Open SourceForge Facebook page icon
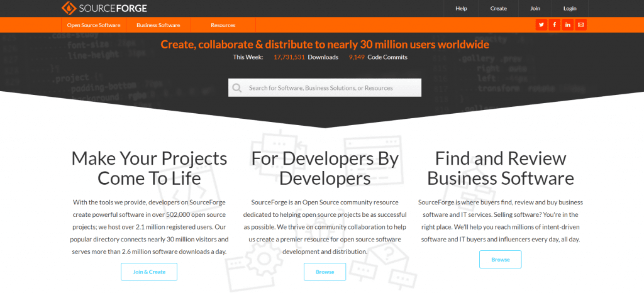The height and width of the screenshot is (293, 644). (x=555, y=25)
